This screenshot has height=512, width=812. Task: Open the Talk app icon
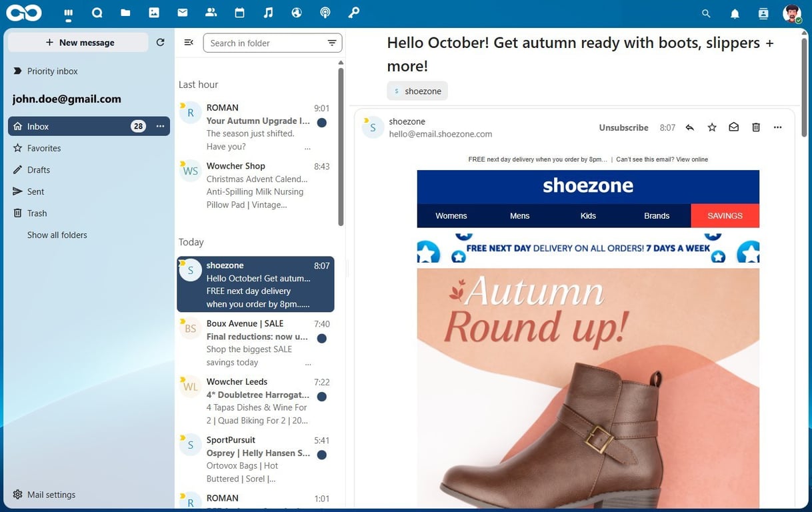[x=97, y=13]
